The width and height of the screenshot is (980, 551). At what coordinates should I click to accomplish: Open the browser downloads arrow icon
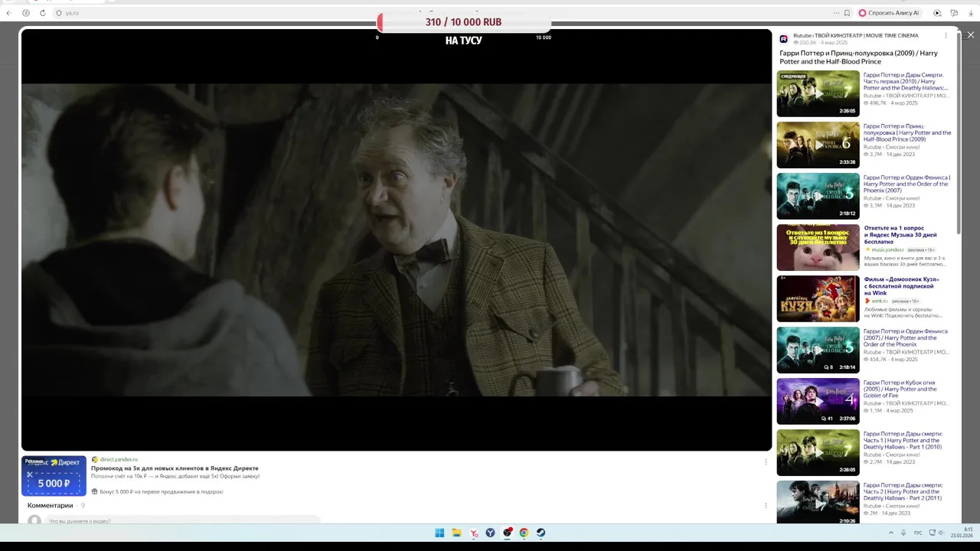(x=970, y=13)
